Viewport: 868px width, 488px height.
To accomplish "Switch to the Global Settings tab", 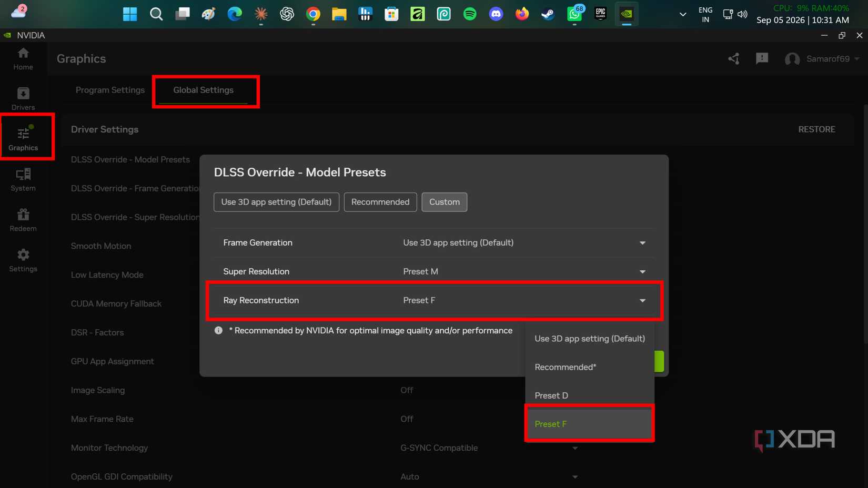I will click(204, 90).
